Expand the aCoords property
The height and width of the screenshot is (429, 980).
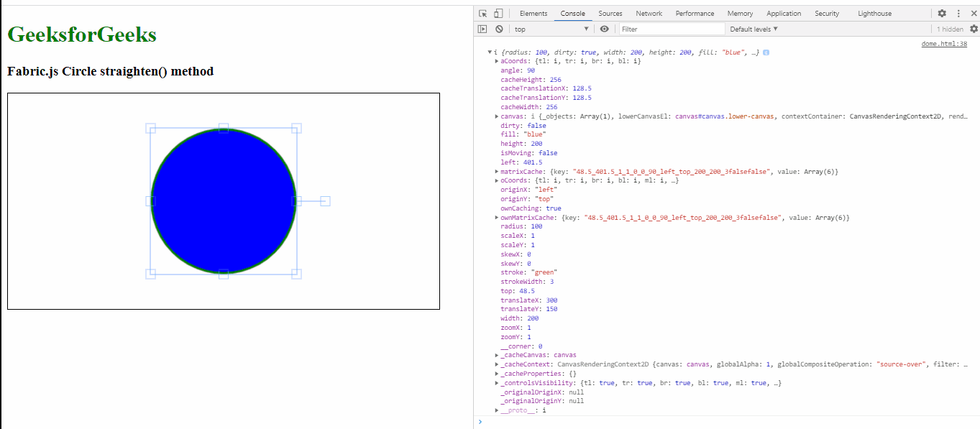coord(497,61)
